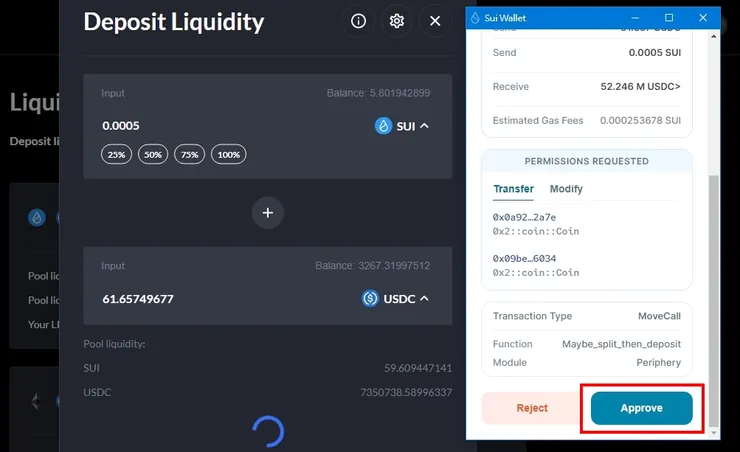740x452 pixels.
Task: Switch to the Modify permissions tab
Action: [566, 189]
